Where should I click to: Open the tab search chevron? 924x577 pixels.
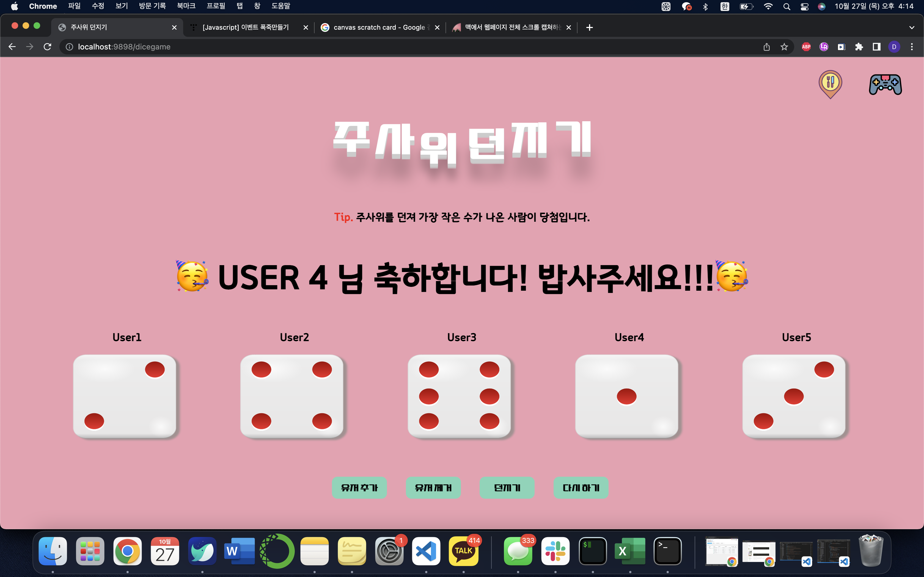[912, 27]
